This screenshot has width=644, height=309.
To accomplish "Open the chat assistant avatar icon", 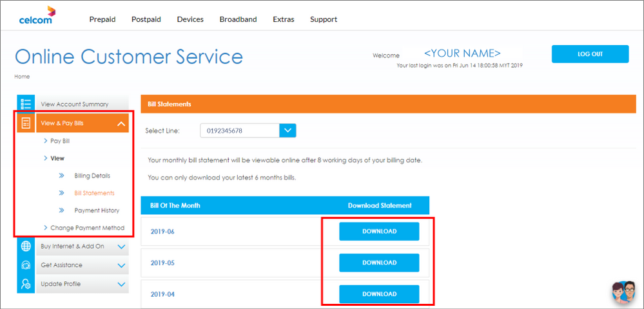I will 624,293.
